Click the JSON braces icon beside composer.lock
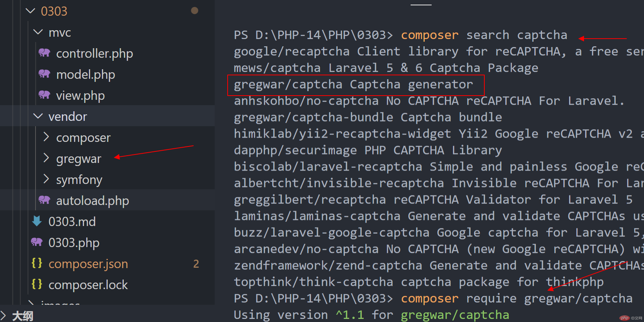The height and width of the screenshot is (322, 644). [x=37, y=284]
